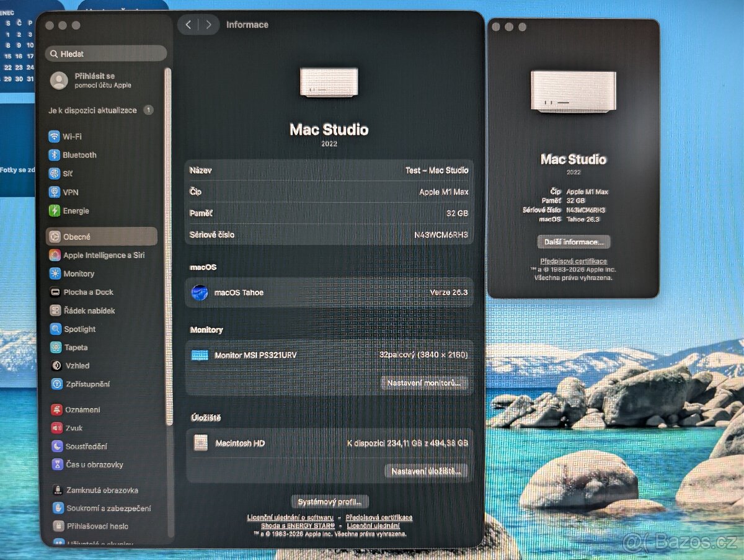Open Shoda s ENERGY STAR link

tap(296, 525)
